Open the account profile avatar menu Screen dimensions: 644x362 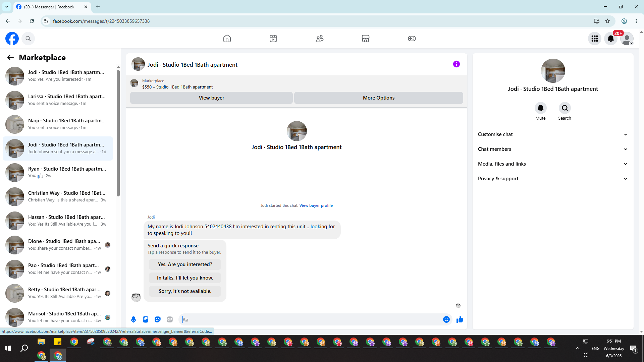[x=627, y=39]
